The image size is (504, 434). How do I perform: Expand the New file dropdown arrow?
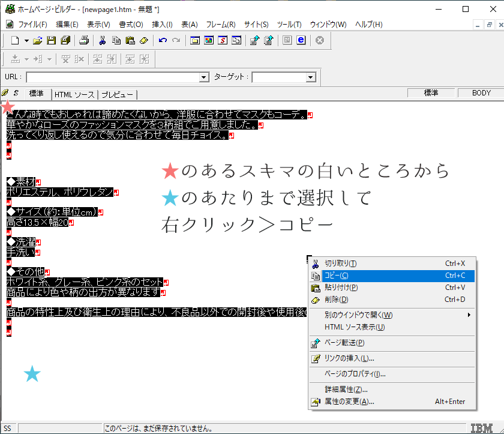[x=26, y=40]
